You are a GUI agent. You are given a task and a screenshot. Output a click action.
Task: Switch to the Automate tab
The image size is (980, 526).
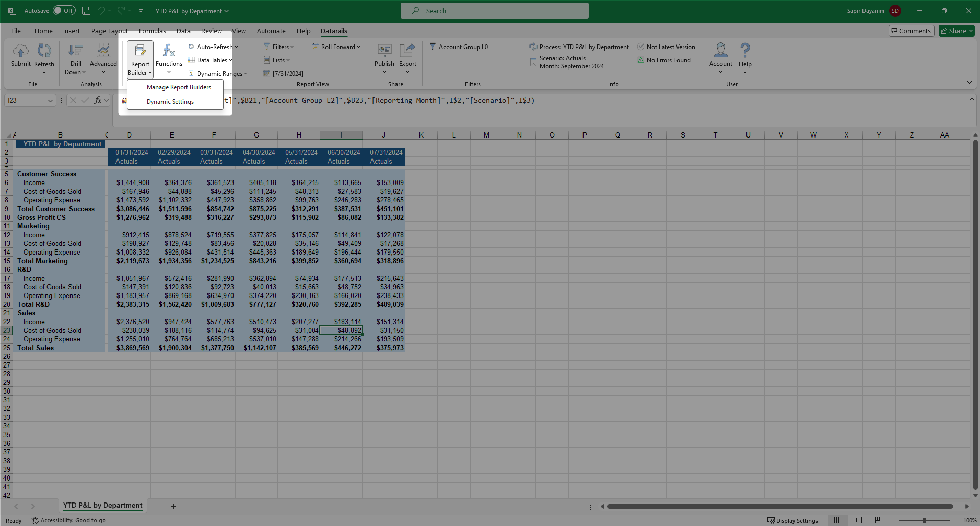(271, 31)
